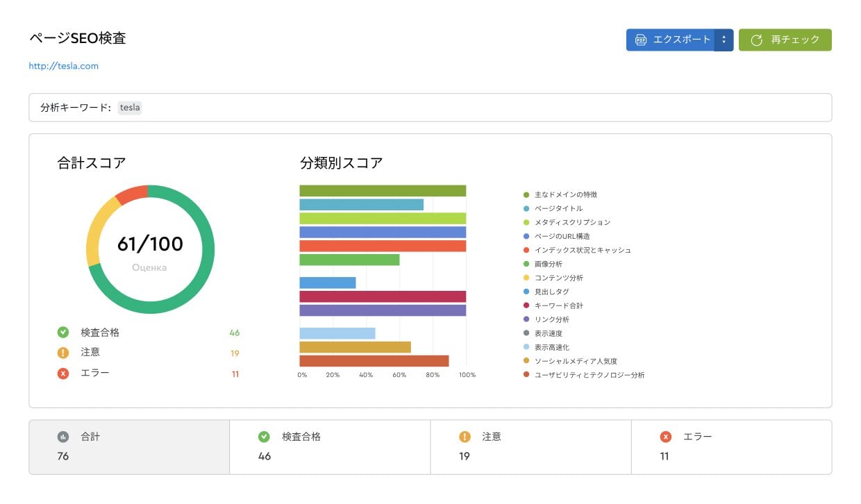
Task: Click red X icon on エラー tab
Action: tap(666, 437)
